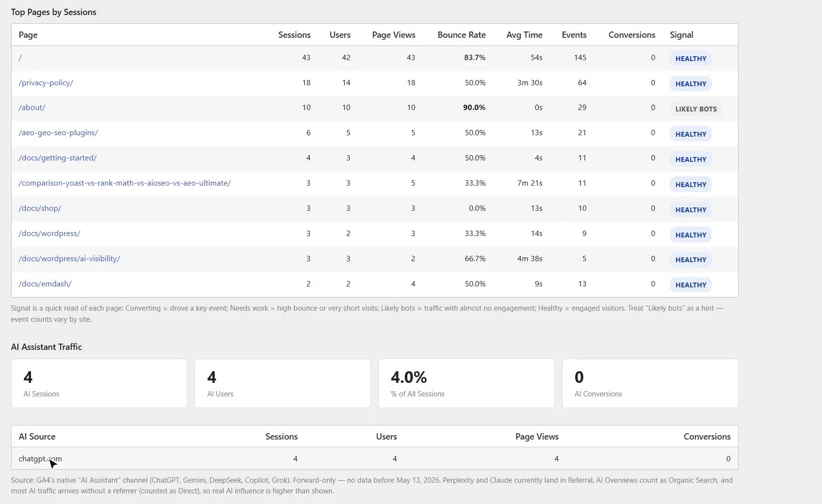Viewport: 822px width, 504px height.
Task: Click the 7m 21s average time value
Action: (x=530, y=183)
